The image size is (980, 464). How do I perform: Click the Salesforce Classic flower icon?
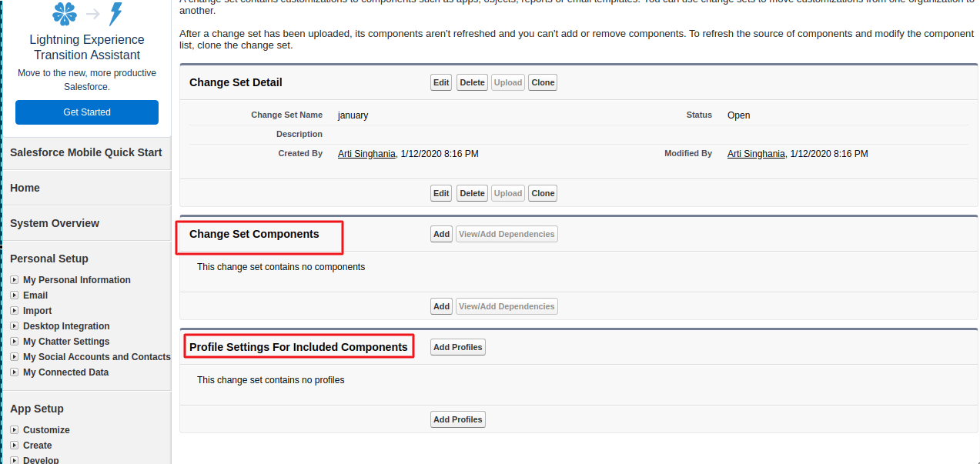click(64, 13)
